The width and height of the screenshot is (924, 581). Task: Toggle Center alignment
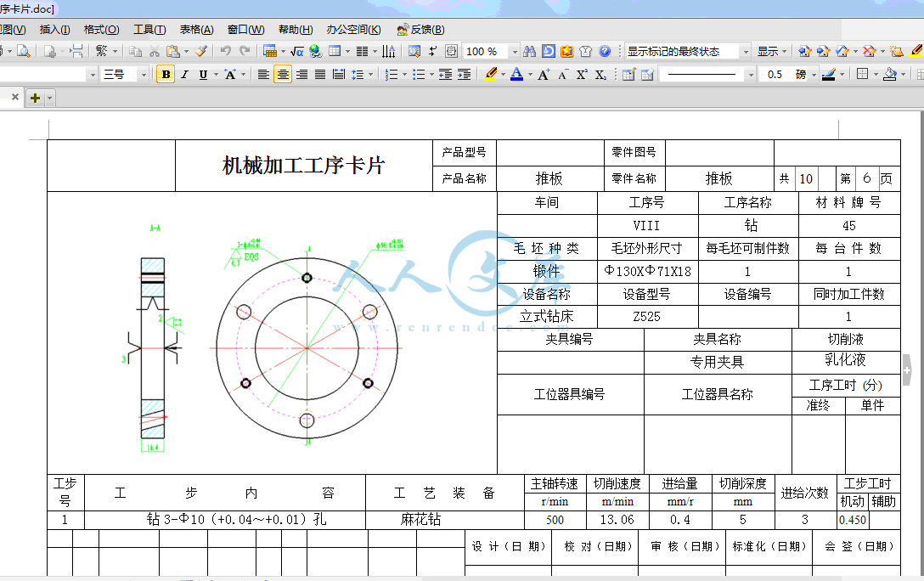click(283, 74)
